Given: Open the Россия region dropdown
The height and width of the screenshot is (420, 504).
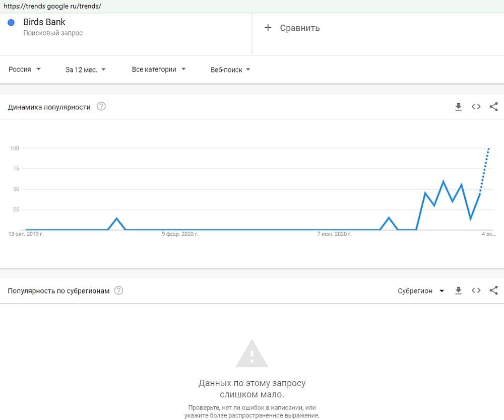Looking at the screenshot, I should (x=24, y=69).
